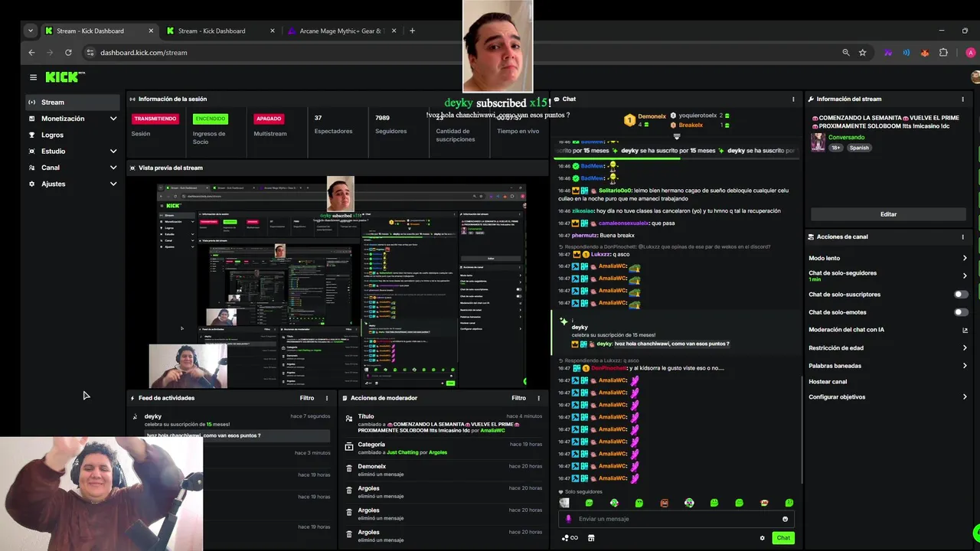Open Información del stream options menu
Image resolution: width=980 pixels, height=551 pixels.
coord(962,99)
